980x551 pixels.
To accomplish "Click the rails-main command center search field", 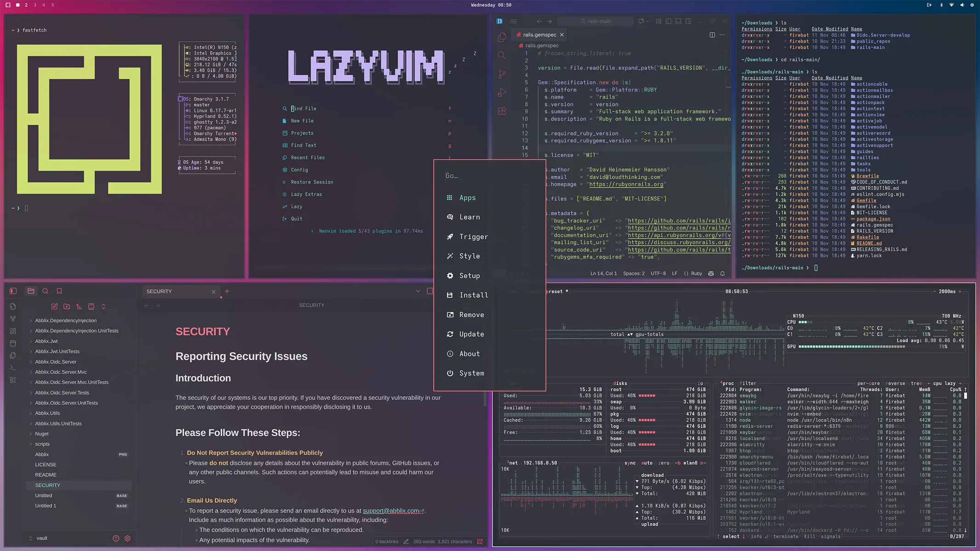I will (595, 21).
